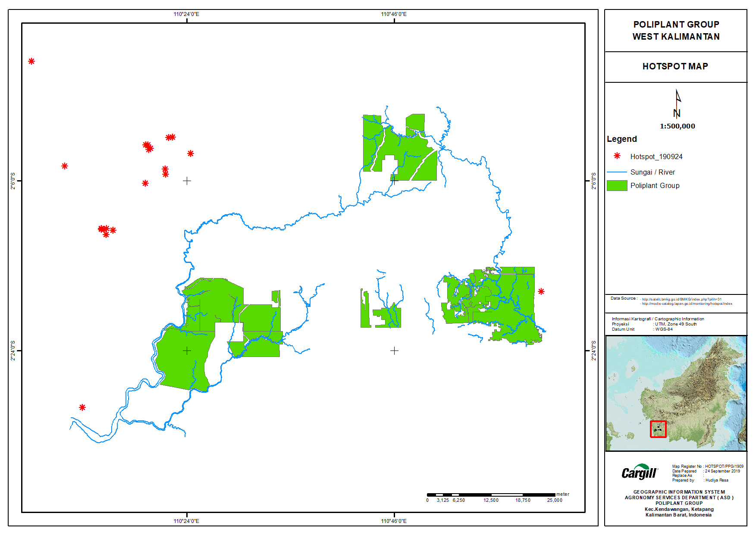756x535 pixels.
Task: Click the Data Source label
Action: [x=624, y=298]
